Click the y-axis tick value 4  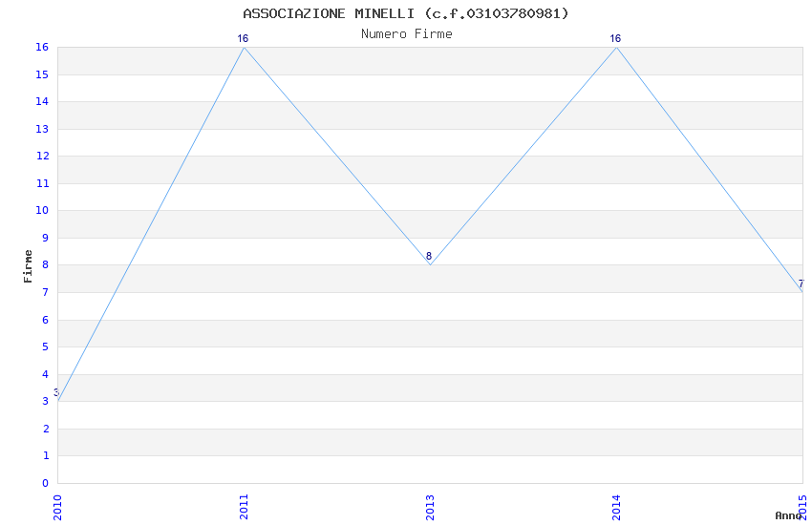[46, 374]
